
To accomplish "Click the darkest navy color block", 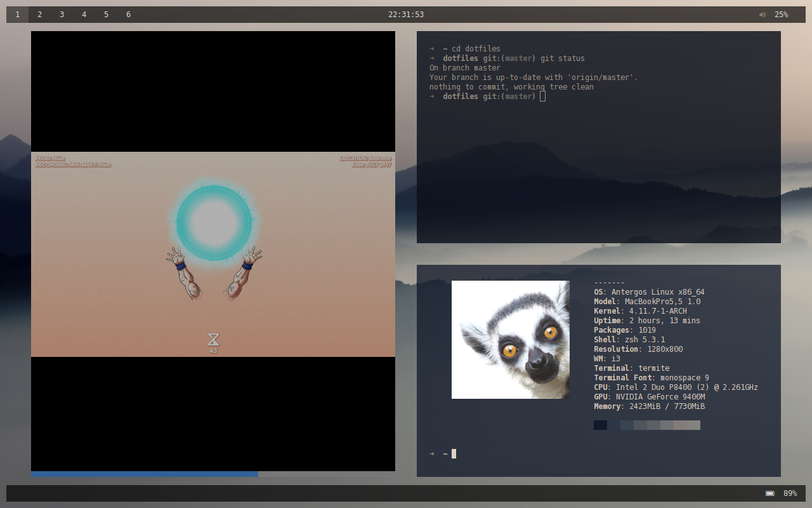I will click(600, 425).
